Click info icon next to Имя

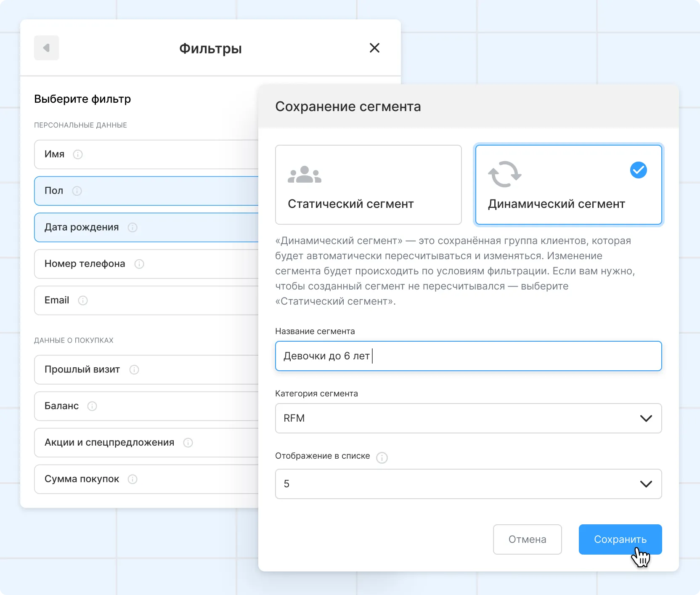click(78, 154)
